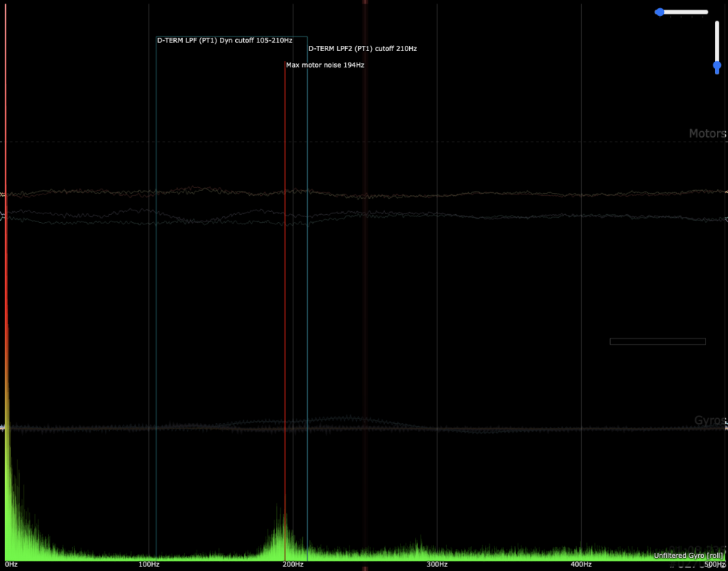The image size is (728, 571).
Task: Click the 100Hz frequency axis label
Action: pyautogui.click(x=149, y=564)
